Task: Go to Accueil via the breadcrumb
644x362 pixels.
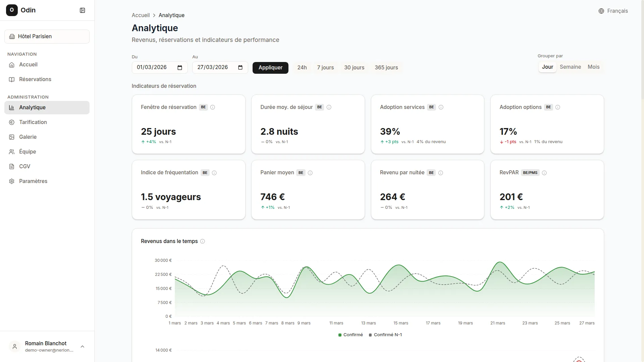Action: (141, 15)
